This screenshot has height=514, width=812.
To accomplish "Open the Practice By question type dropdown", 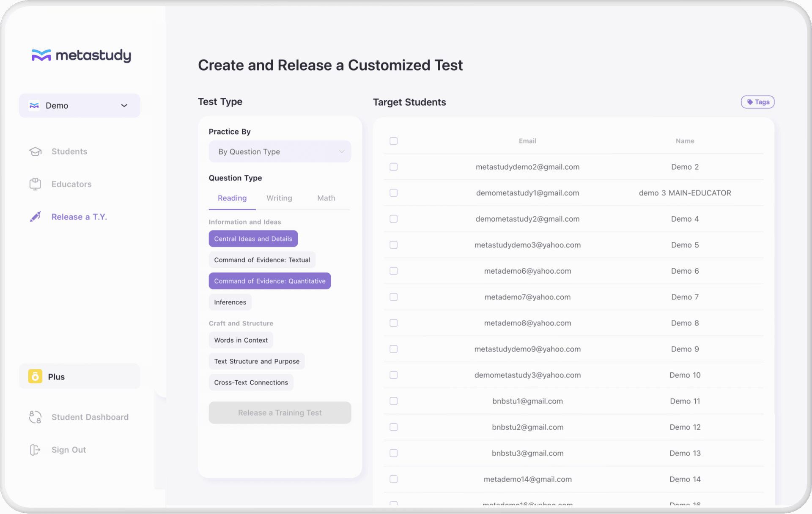I will (x=280, y=151).
